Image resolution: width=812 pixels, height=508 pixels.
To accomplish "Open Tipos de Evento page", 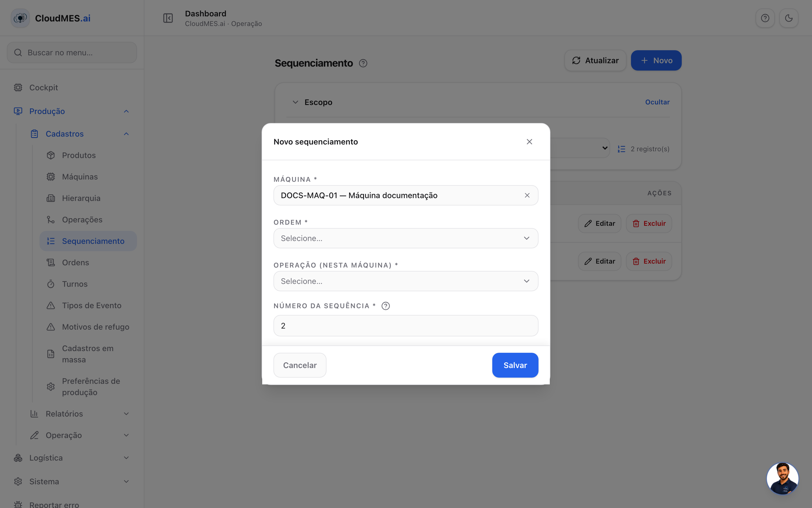I will 88,305.
